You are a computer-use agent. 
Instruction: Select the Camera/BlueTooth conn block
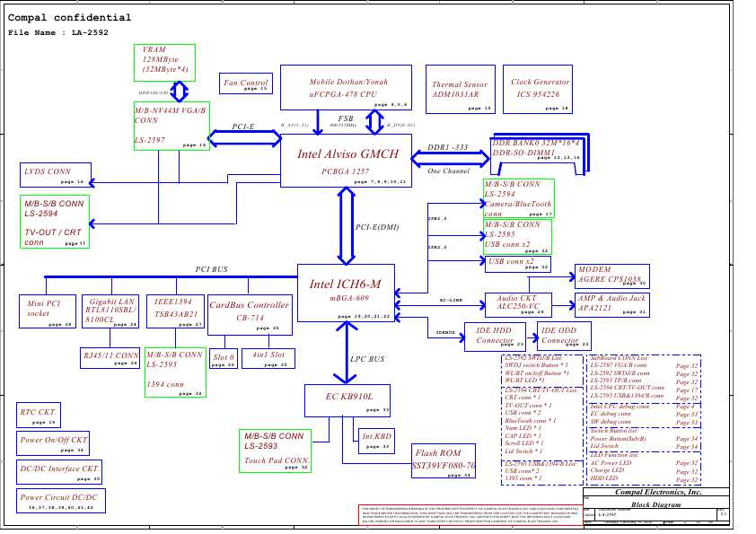[x=519, y=198]
